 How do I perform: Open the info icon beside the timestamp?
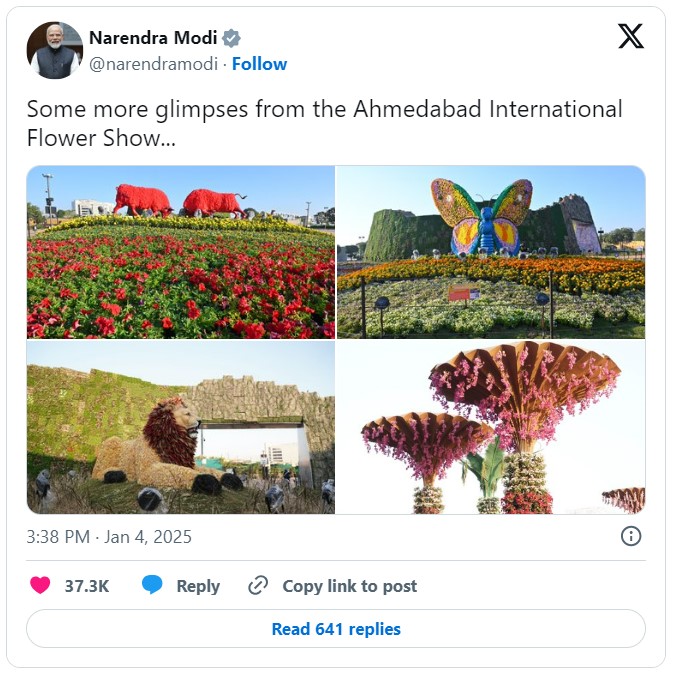point(631,537)
